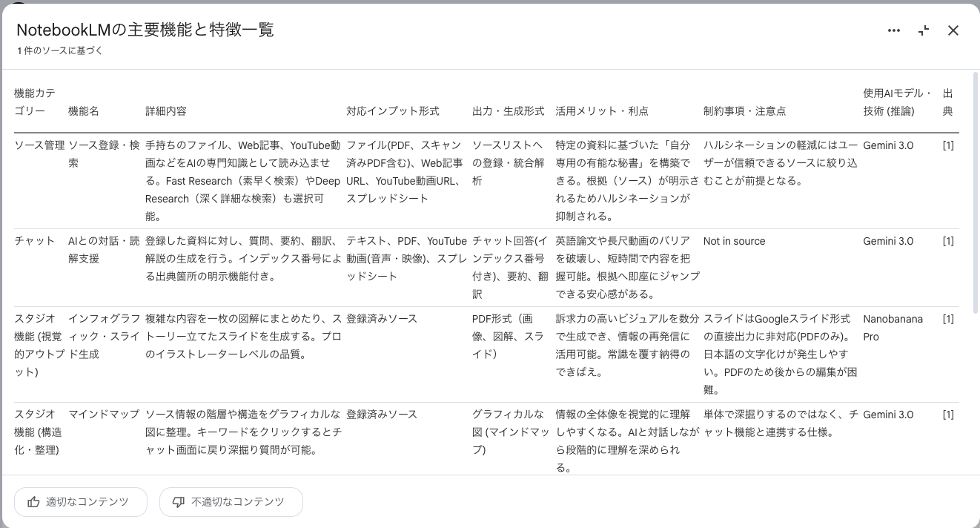Click thumbs-down 不適切なコンテンツ button

tap(231, 502)
